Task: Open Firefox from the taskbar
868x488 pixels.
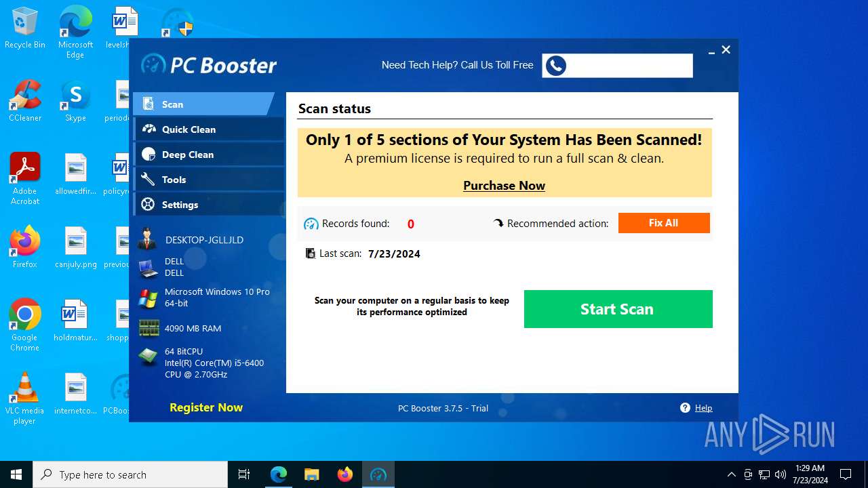Action: click(x=345, y=474)
